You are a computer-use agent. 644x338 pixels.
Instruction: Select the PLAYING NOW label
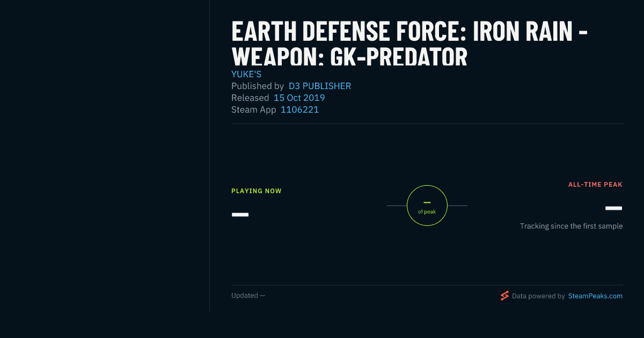[257, 191]
